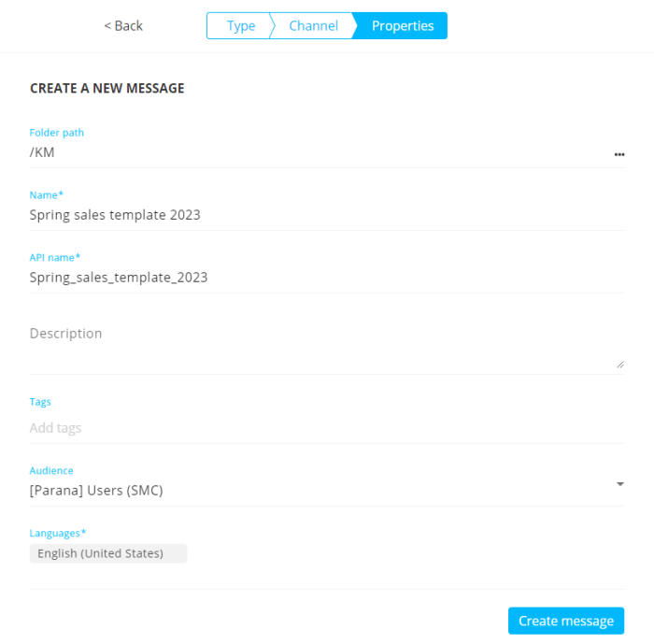Expand Audience list with the arrow

619,484
